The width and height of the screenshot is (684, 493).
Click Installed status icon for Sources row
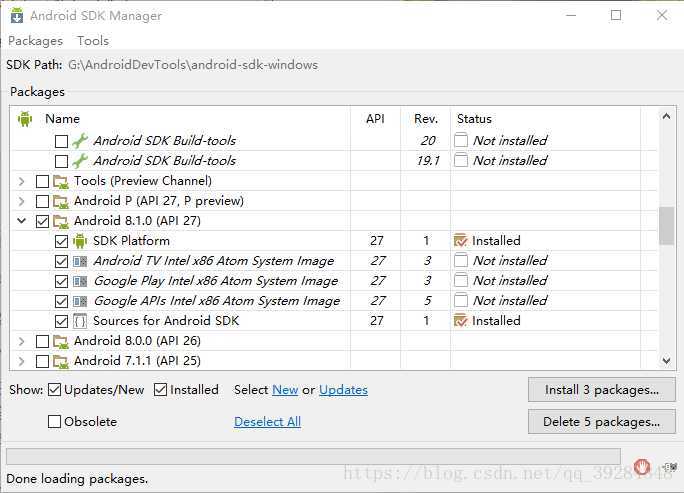pyautogui.click(x=461, y=321)
